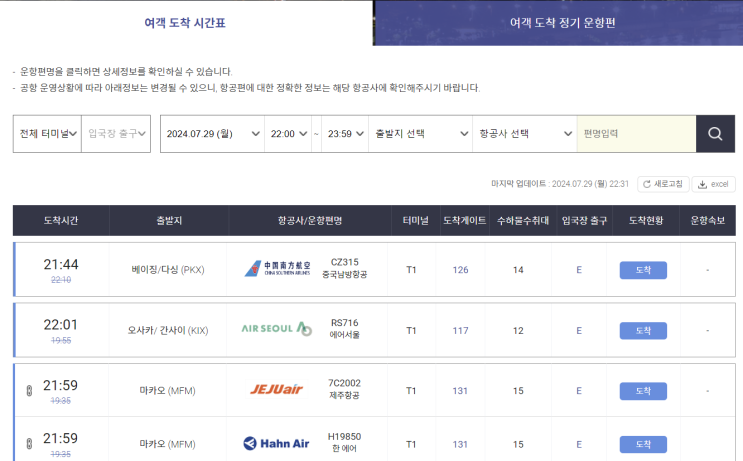743x461 pixels.
Task: Click arrival time 22:01
Action: tap(61, 325)
